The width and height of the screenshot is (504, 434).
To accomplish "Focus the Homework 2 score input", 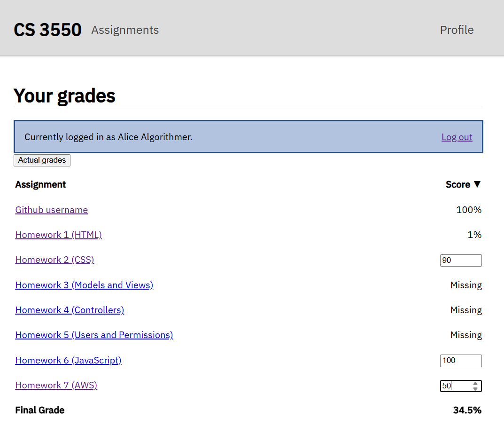I will [460, 260].
